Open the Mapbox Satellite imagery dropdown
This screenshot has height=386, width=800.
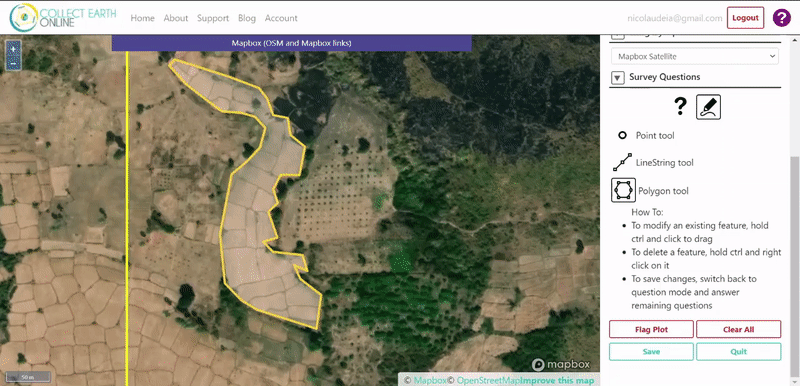[x=696, y=57]
